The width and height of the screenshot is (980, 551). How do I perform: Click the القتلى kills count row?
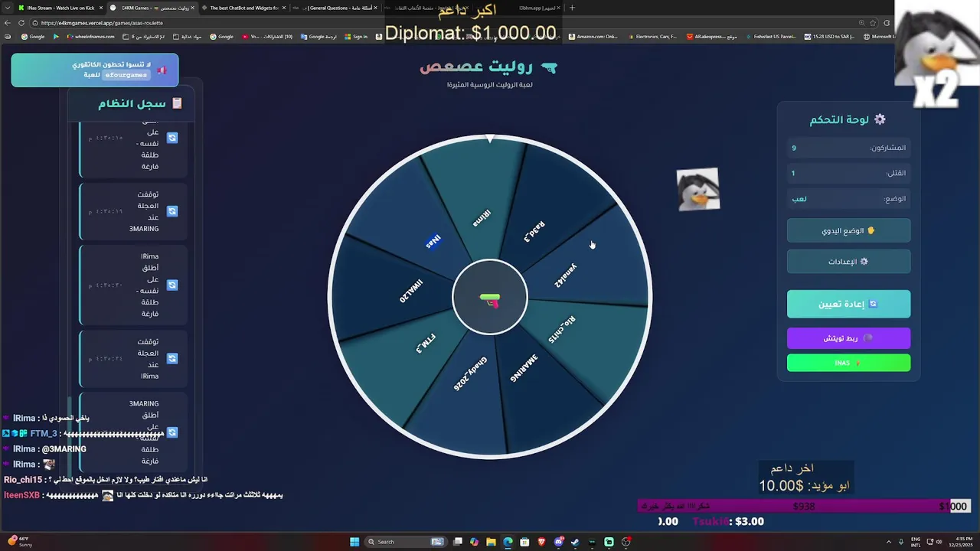[x=848, y=173]
